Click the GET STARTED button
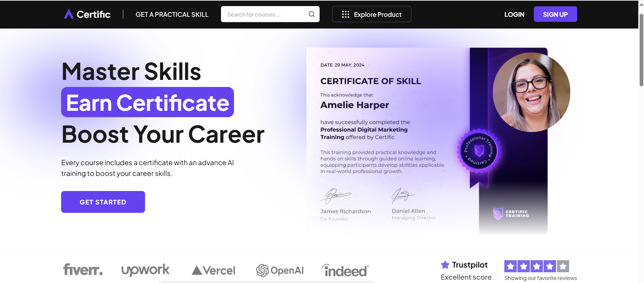Screen dimensions: 644x283 click(x=103, y=202)
